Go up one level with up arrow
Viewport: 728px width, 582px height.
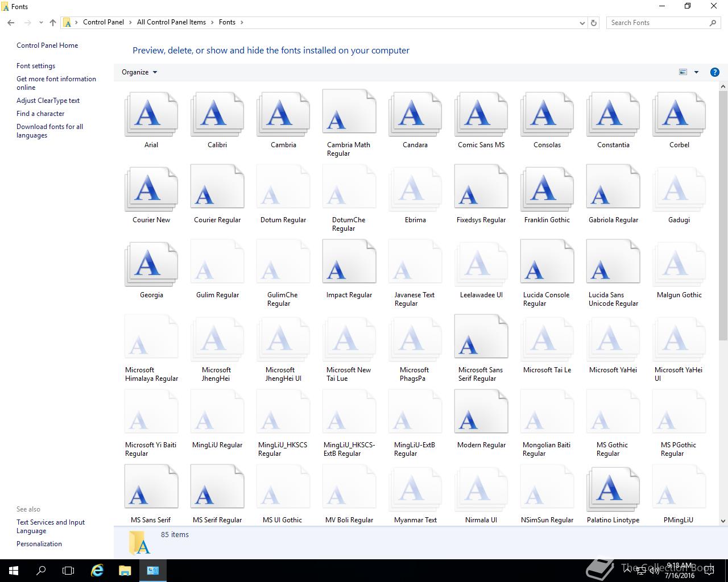(x=53, y=23)
